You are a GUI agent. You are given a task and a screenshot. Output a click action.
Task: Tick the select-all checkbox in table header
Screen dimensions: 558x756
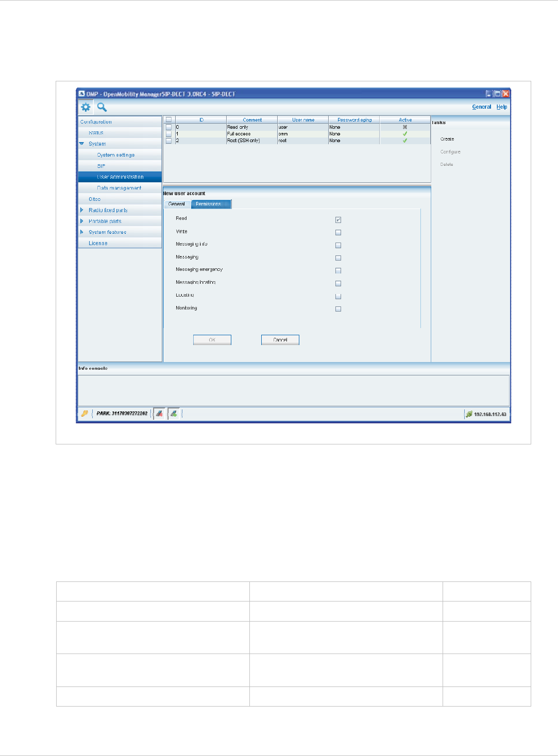(x=168, y=119)
